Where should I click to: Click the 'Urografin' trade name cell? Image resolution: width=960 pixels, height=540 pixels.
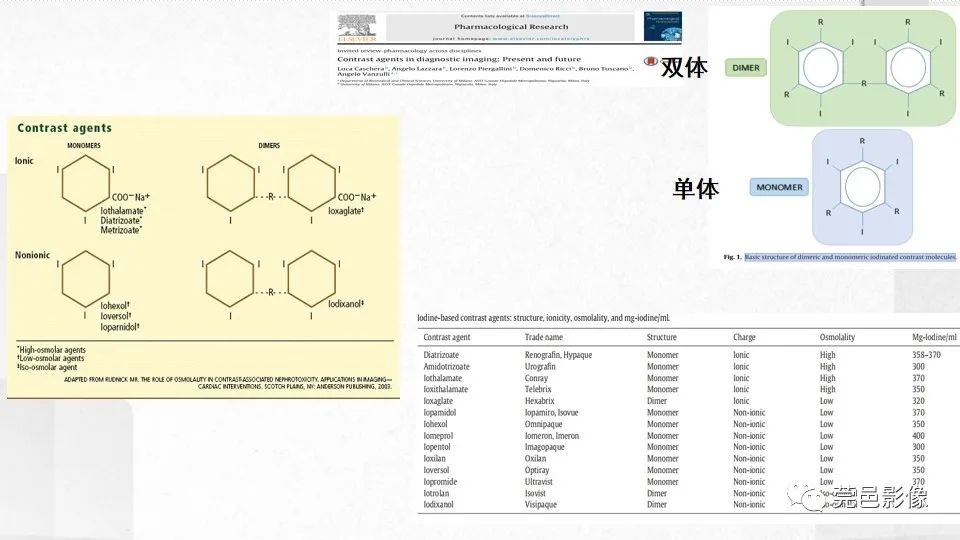coord(540,367)
